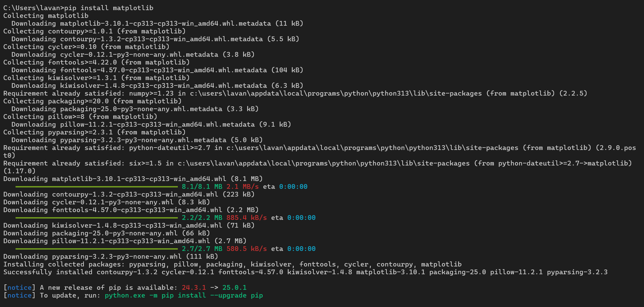Click the '580.5 kB/s' download speed text
The image size is (644, 307).
(x=246, y=249)
